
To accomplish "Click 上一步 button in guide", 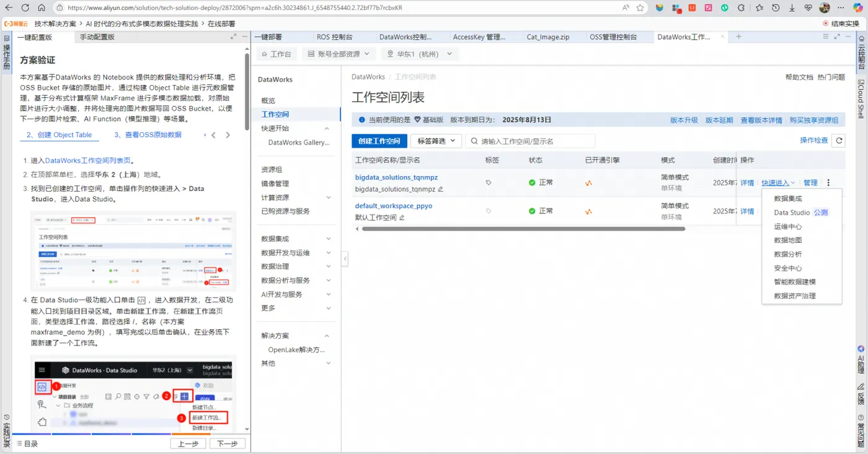I will 188,443.
